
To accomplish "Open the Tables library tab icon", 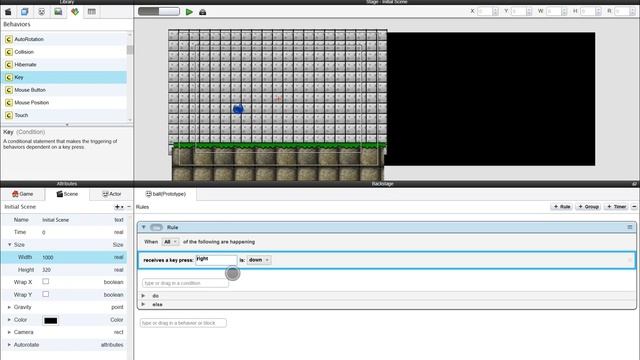I will pos(91,12).
